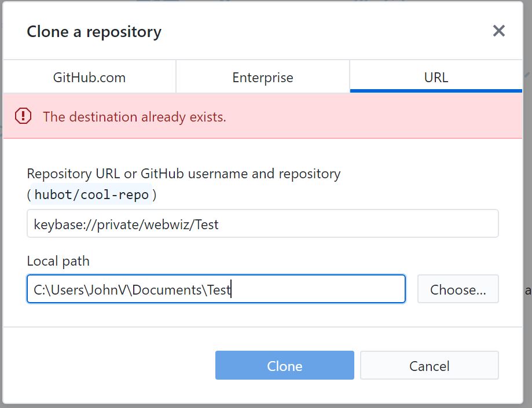The height and width of the screenshot is (408, 532).
Task: Click the Local path input field
Action: [216, 289]
